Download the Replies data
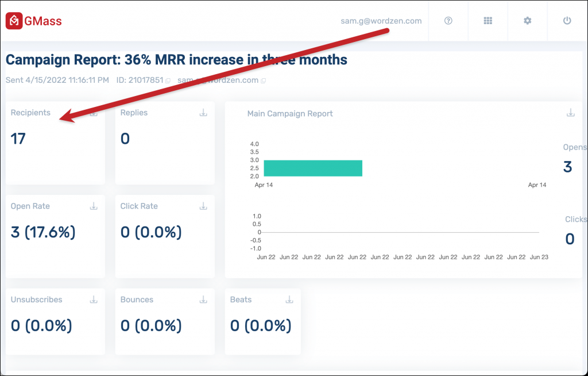 click(x=203, y=113)
